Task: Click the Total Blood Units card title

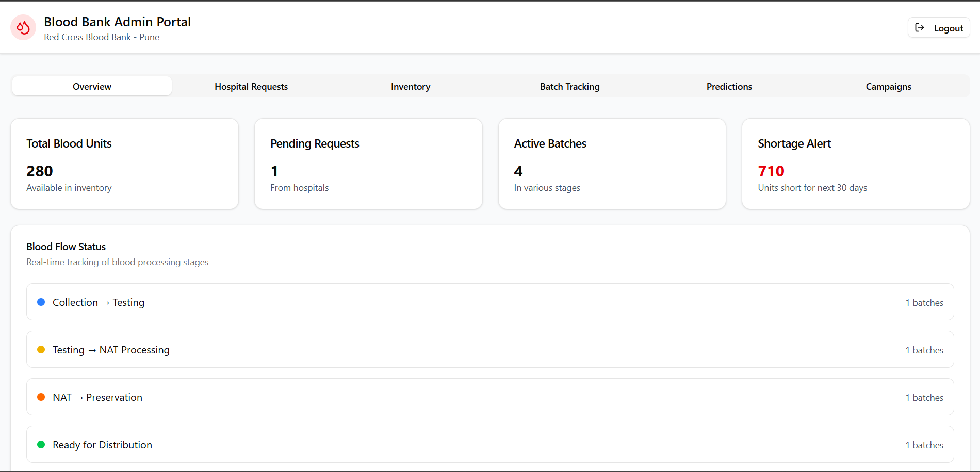Action: [x=69, y=143]
